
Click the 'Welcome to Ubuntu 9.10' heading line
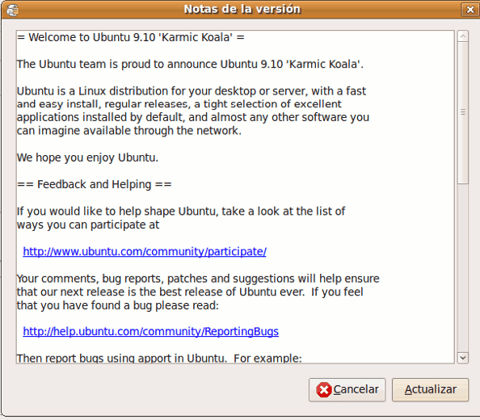pyautogui.click(x=131, y=37)
